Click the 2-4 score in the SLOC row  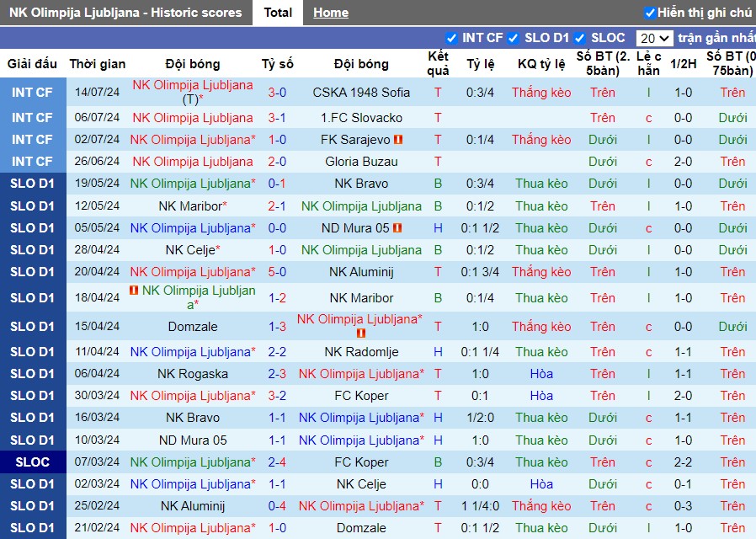point(277,462)
